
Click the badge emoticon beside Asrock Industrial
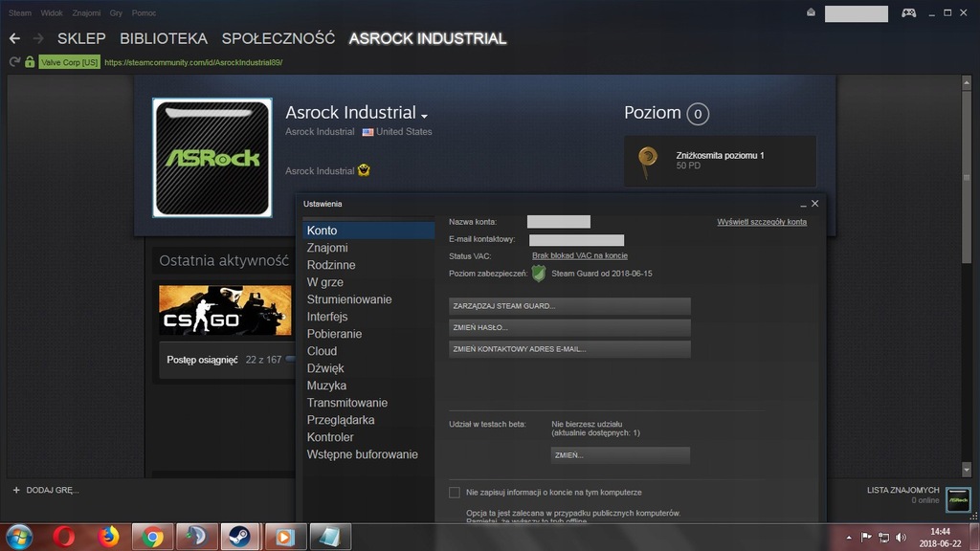(364, 170)
